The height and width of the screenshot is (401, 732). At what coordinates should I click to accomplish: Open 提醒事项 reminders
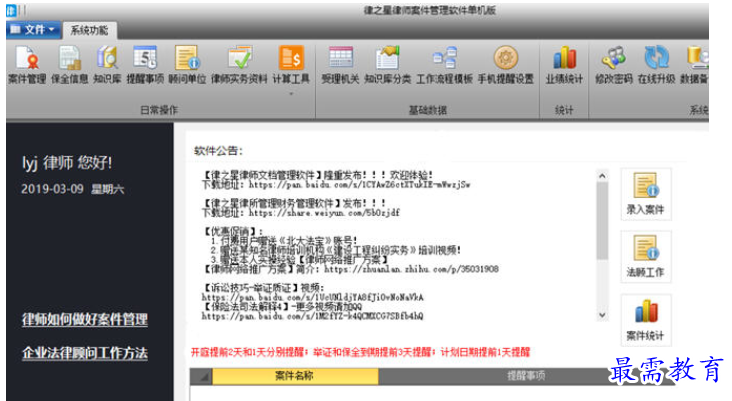click(x=145, y=65)
